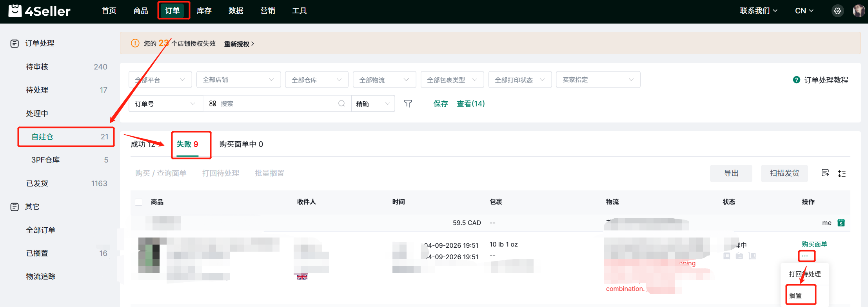Open the settings gear icon
Screen dimensions: 868x307
coord(837,11)
